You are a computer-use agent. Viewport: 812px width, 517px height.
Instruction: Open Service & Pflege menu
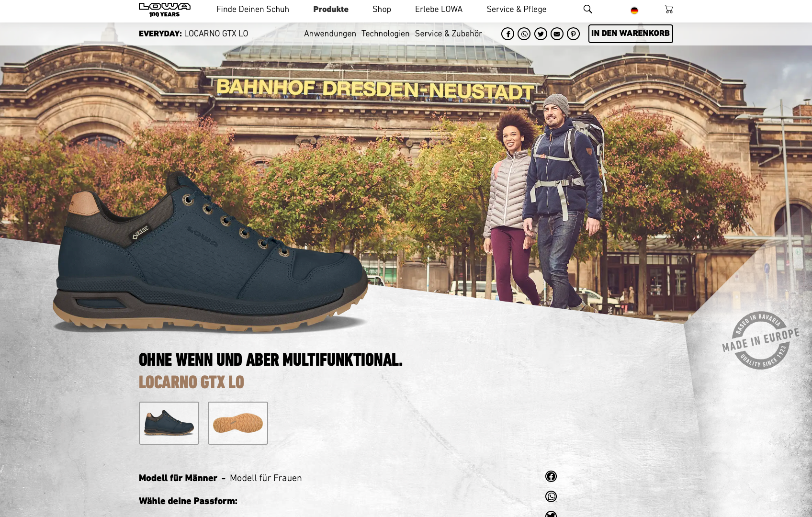pos(517,10)
